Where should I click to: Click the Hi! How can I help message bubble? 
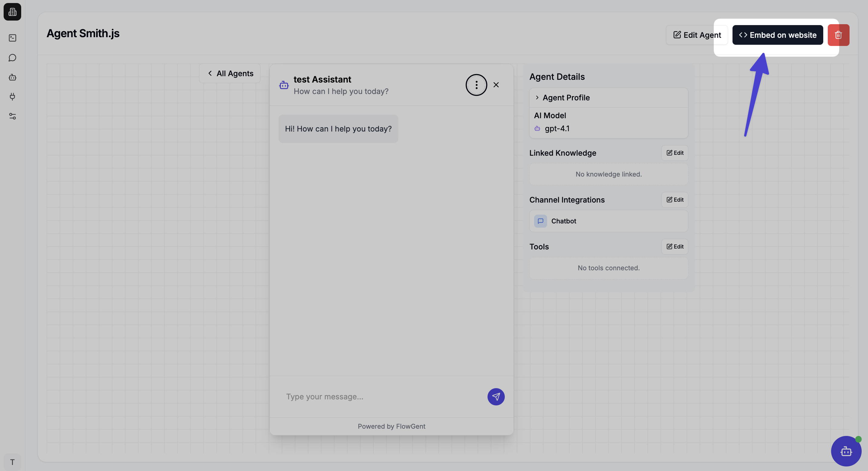338,129
